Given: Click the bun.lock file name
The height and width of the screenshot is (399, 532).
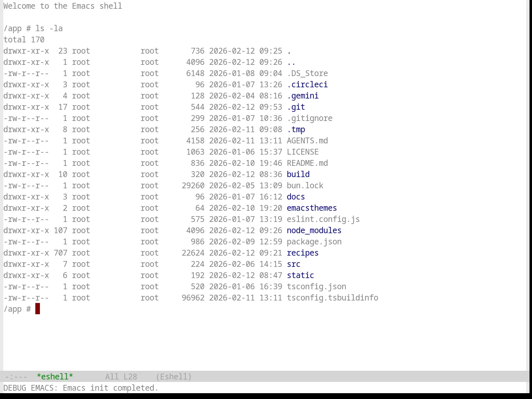Looking at the screenshot, I should (x=305, y=185).
